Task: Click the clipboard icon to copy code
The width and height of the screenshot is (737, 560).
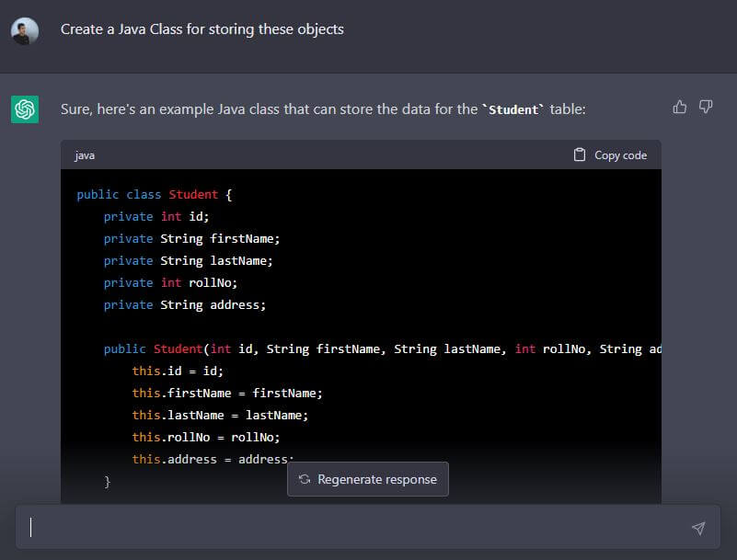Action: pyautogui.click(x=580, y=154)
